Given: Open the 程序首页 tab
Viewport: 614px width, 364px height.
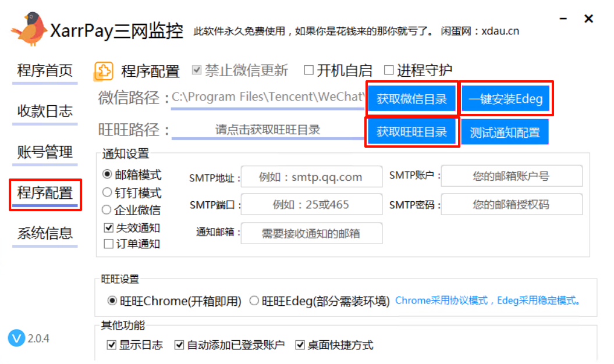Looking at the screenshot, I should tap(45, 72).
